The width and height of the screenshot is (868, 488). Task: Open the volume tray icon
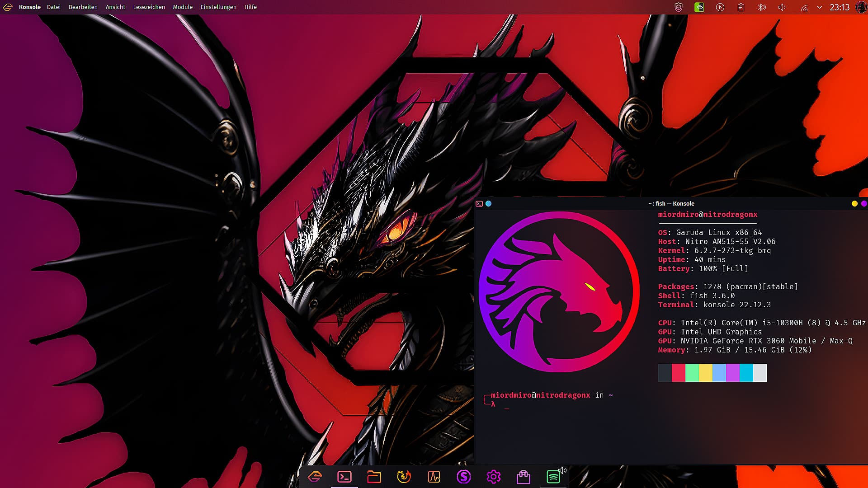pos(782,7)
